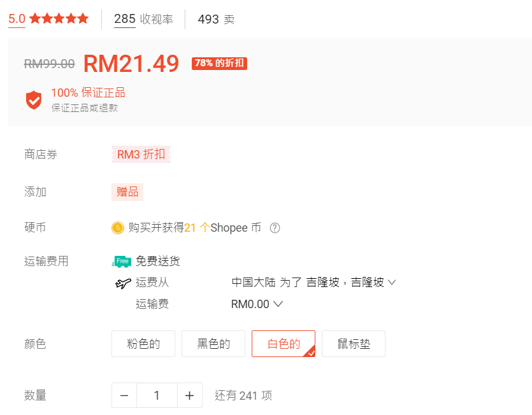
Task: Select the 白色的 white color option
Action: (284, 344)
